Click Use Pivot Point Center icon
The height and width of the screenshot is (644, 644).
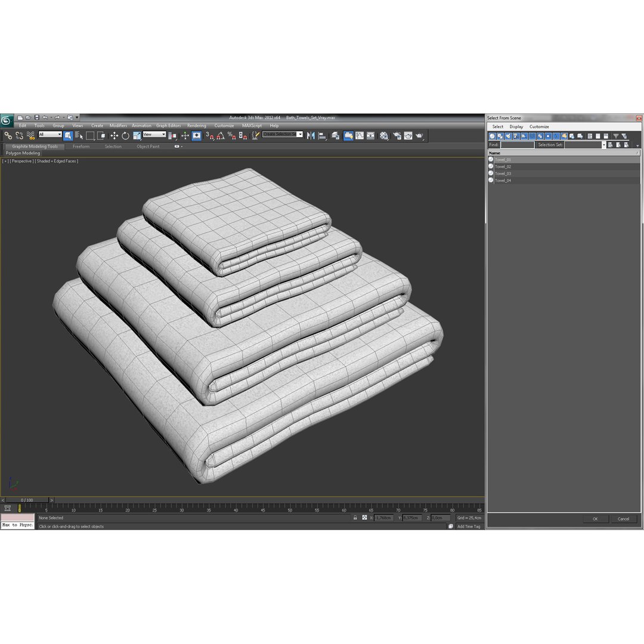point(172,135)
